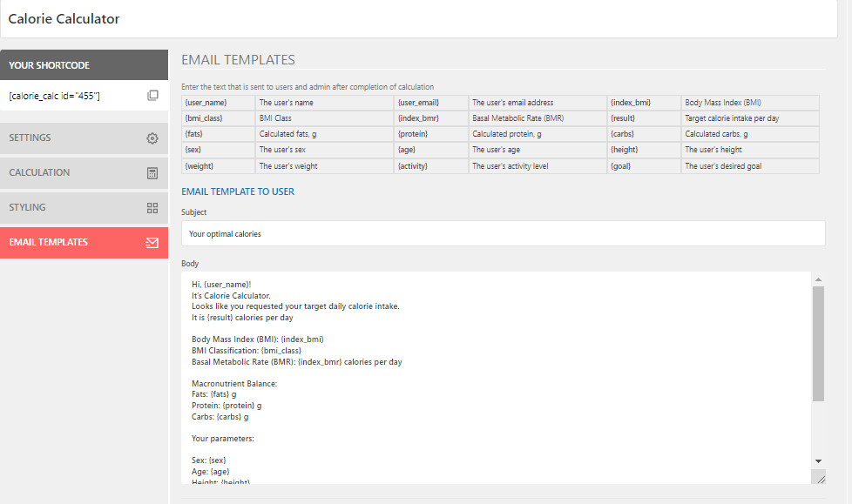The width and height of the screenshot is (852, 504).
Task: Open the Settings tab
Action: tap(85, 138)
